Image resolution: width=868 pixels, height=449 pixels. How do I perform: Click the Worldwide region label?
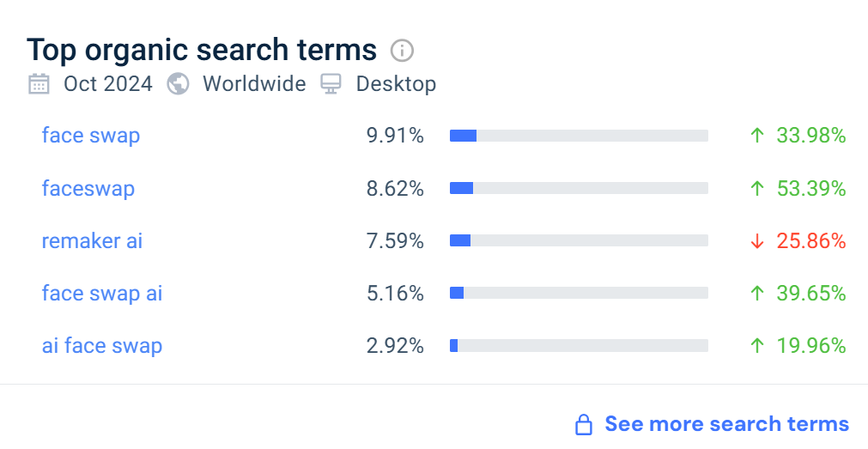pos(254,84)
